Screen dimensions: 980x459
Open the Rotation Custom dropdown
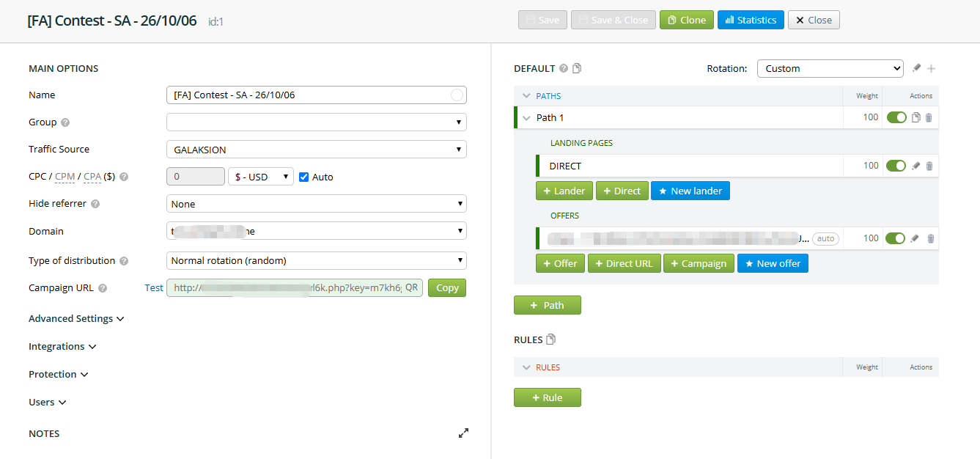click(830, 68)
